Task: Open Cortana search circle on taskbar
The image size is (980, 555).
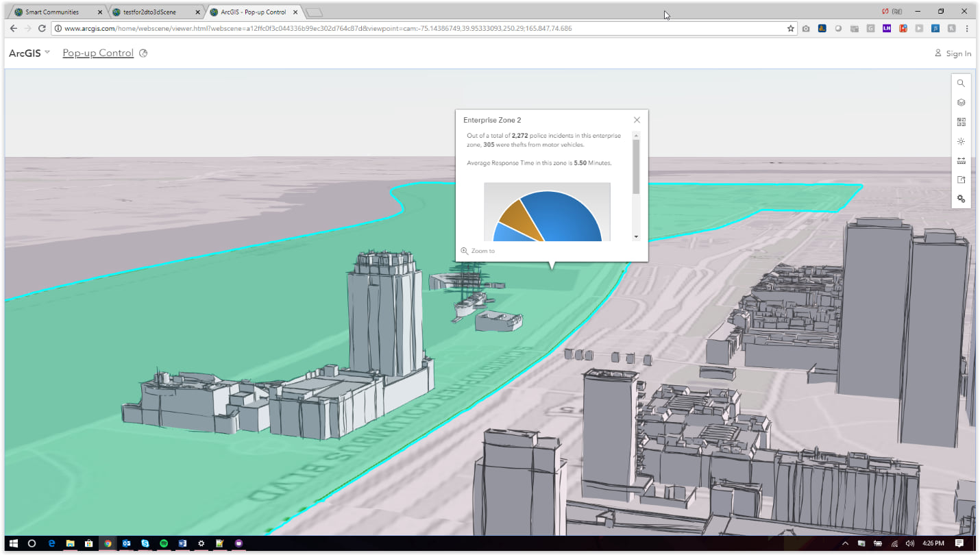Action: [x=32, y=543]
